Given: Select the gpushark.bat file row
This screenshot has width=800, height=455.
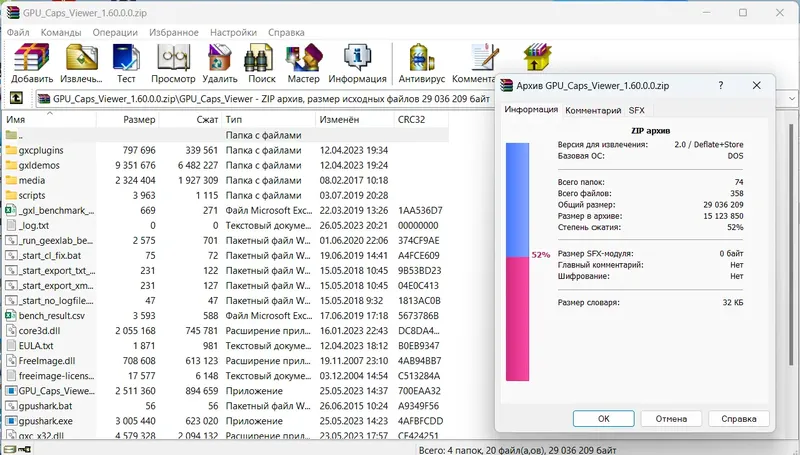Looking at the screenshot, I should 226,406.
